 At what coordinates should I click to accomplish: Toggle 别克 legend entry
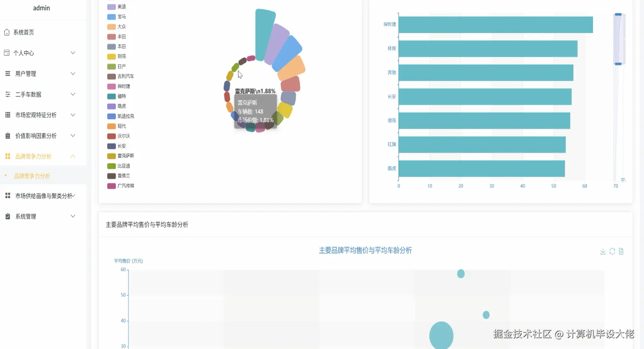pos(117,56)
